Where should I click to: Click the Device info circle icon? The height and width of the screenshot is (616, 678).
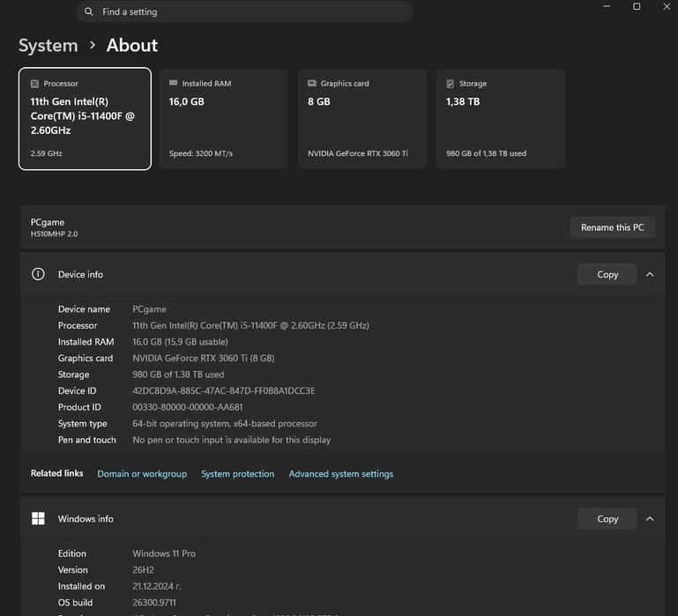point(38,274)
